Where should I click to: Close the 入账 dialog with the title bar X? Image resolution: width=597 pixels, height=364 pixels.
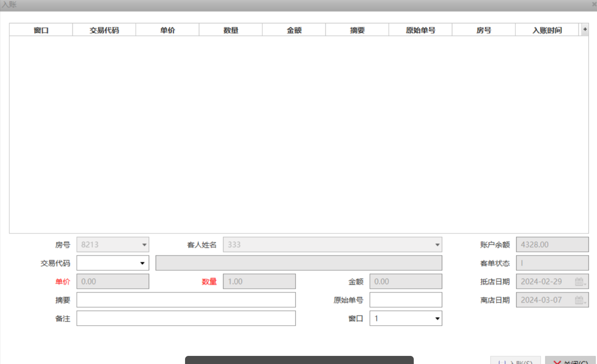coord(594,4)
